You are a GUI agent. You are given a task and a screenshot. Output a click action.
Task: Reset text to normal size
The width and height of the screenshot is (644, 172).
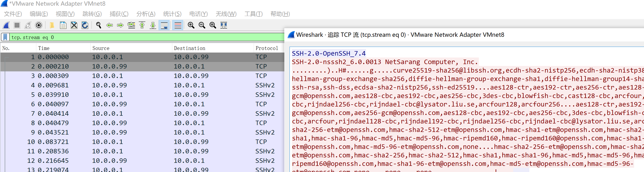(x=213, y=25)
